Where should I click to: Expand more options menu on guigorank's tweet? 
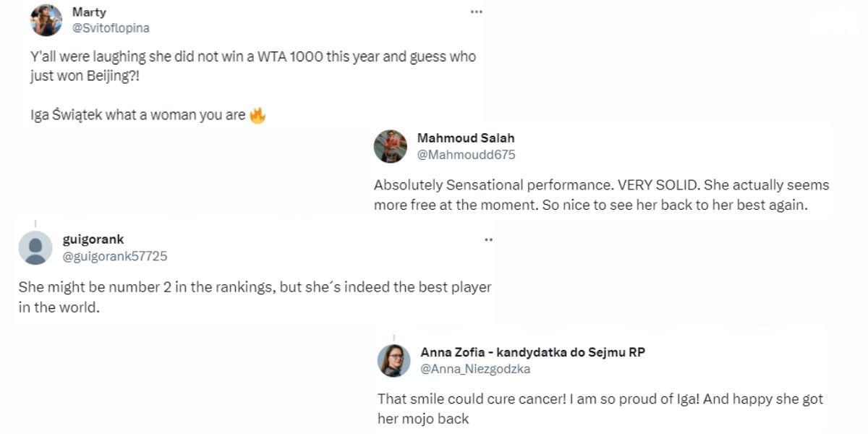tap(488, 239)
